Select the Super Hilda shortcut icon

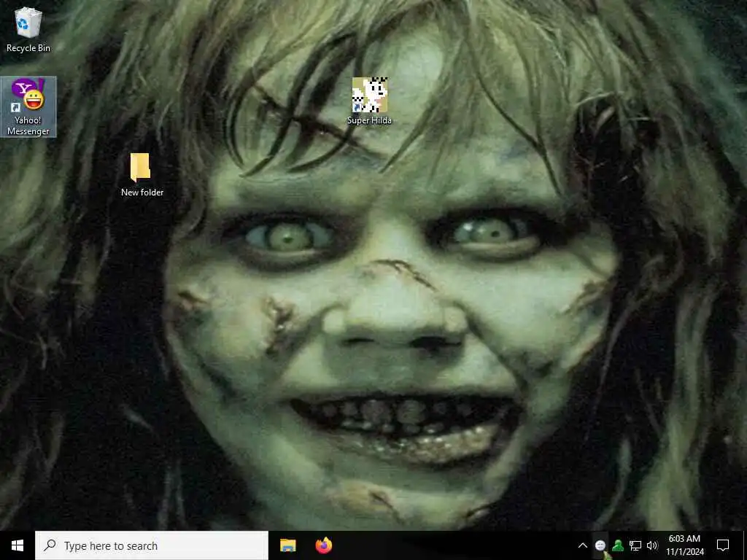point(369,101)
